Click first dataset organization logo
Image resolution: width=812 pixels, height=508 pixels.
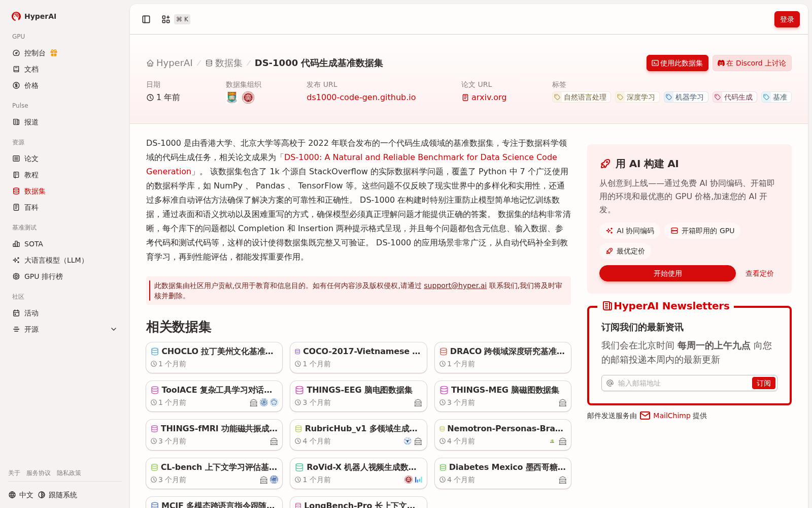point(232,97)
